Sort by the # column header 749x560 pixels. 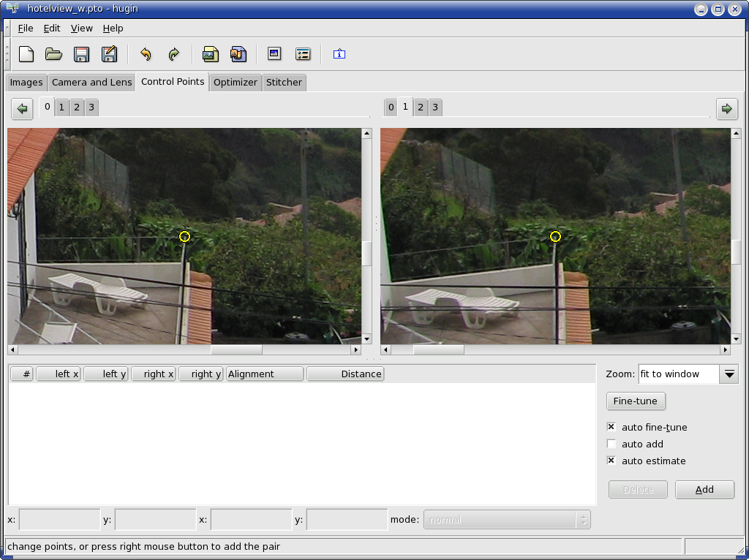pyautogui.click(x=21, y=374)
